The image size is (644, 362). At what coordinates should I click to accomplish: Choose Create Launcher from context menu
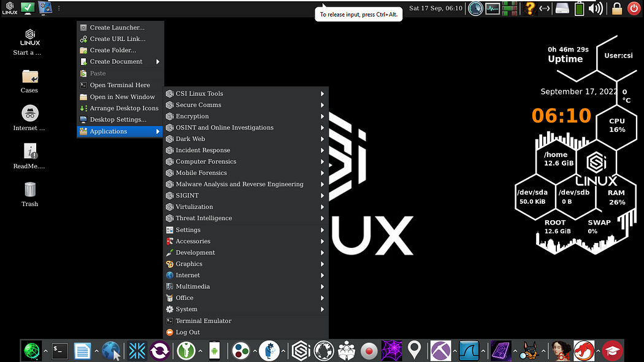coord(120,28)
